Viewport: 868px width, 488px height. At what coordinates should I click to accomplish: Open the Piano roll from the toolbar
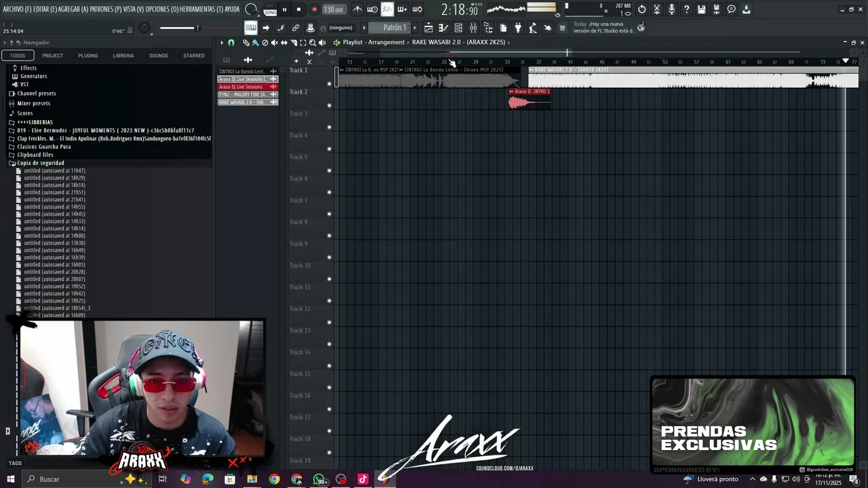pyautogui.click(x=443, y=28)
